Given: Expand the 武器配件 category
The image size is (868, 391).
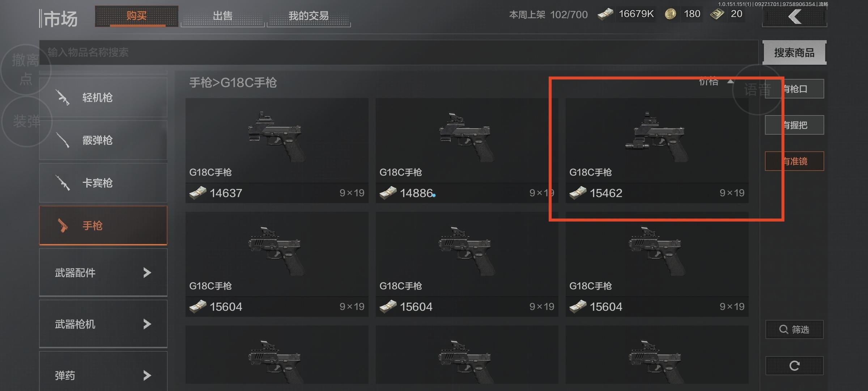Looking at the screenshot, I should pos(103,273).
